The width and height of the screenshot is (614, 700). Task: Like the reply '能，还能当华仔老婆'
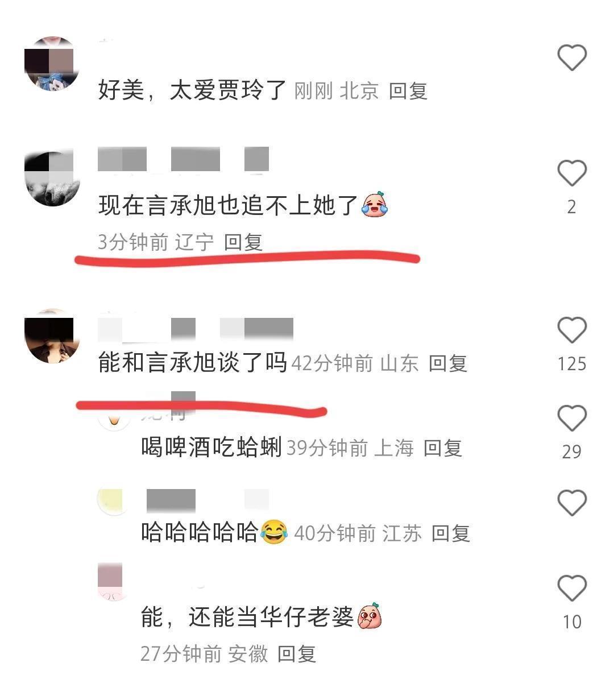point(571,588)
